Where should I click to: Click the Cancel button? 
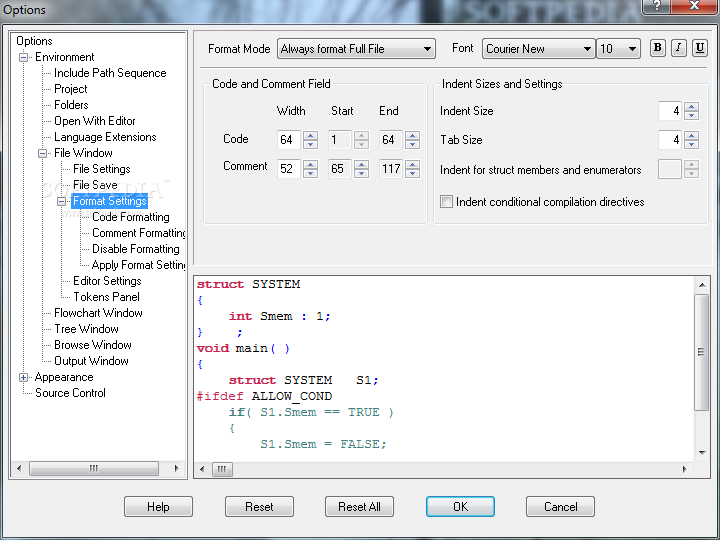(561, 506)
